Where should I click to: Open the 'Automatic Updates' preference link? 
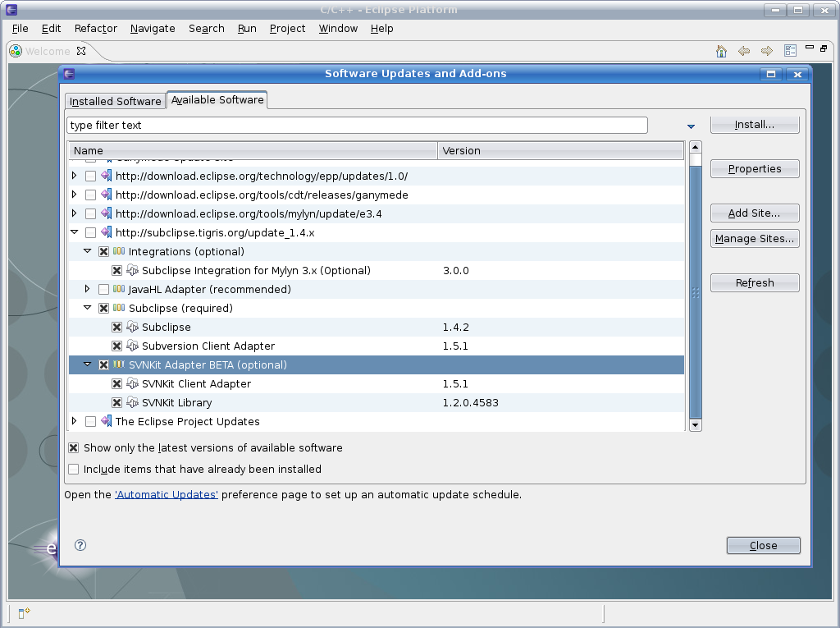click(x=167, y=495)
